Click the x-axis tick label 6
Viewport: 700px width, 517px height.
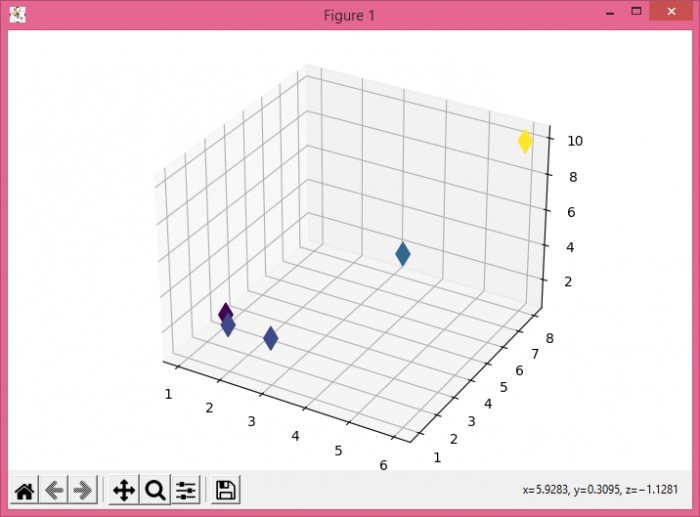[x=383, y=465]
